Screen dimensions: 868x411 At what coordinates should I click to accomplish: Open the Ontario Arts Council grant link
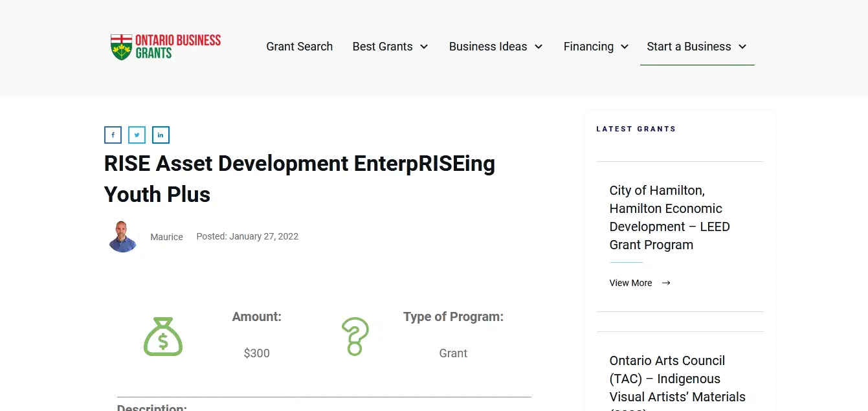click(677, 379)
